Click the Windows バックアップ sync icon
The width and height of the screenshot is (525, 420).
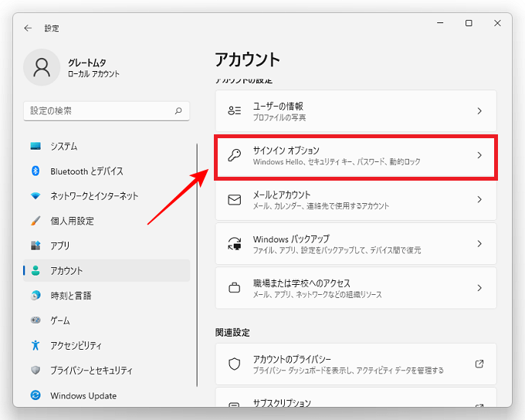tap(235, 243)
